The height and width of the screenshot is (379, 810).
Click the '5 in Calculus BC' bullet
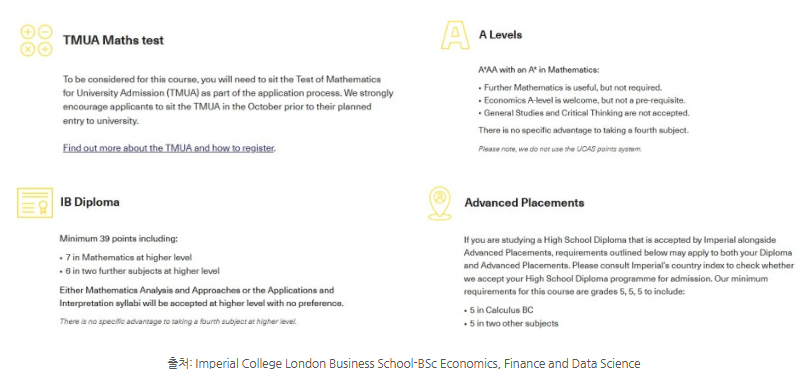(x=499, y=310)
